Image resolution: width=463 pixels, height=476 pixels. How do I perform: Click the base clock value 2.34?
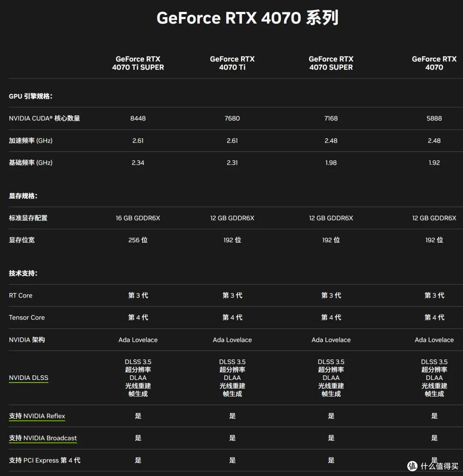coord(138,163)
